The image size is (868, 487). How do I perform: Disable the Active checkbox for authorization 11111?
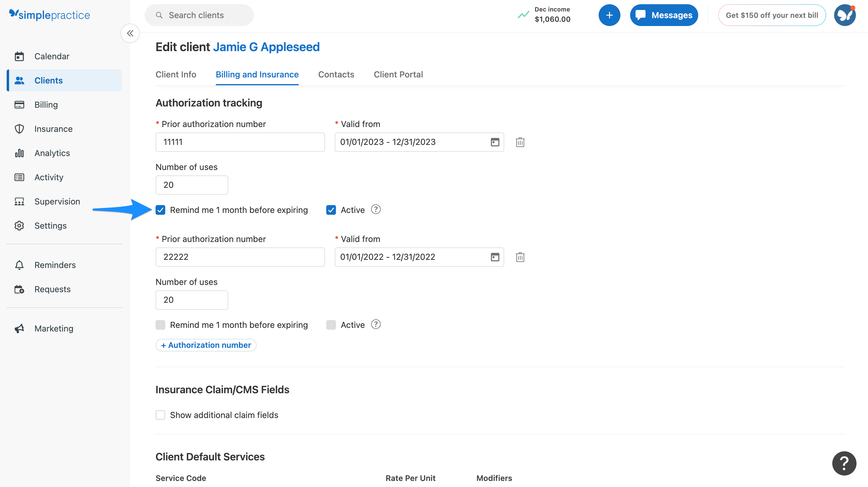point(331,210)
